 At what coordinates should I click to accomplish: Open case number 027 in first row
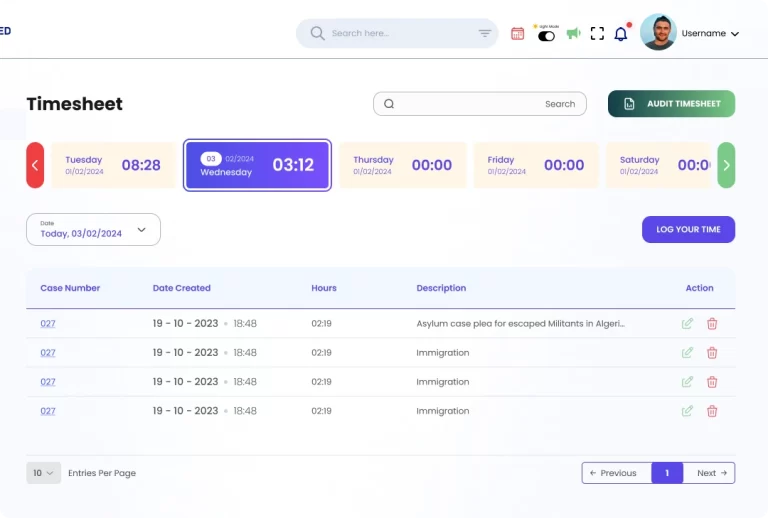[x=48, y=324]
